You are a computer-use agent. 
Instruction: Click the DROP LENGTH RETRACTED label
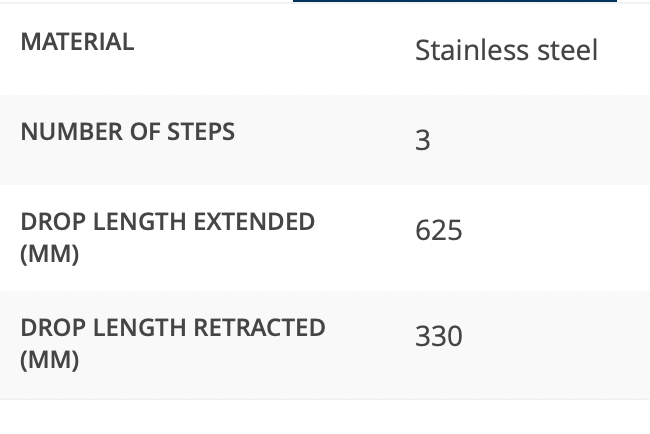[172, 328]
